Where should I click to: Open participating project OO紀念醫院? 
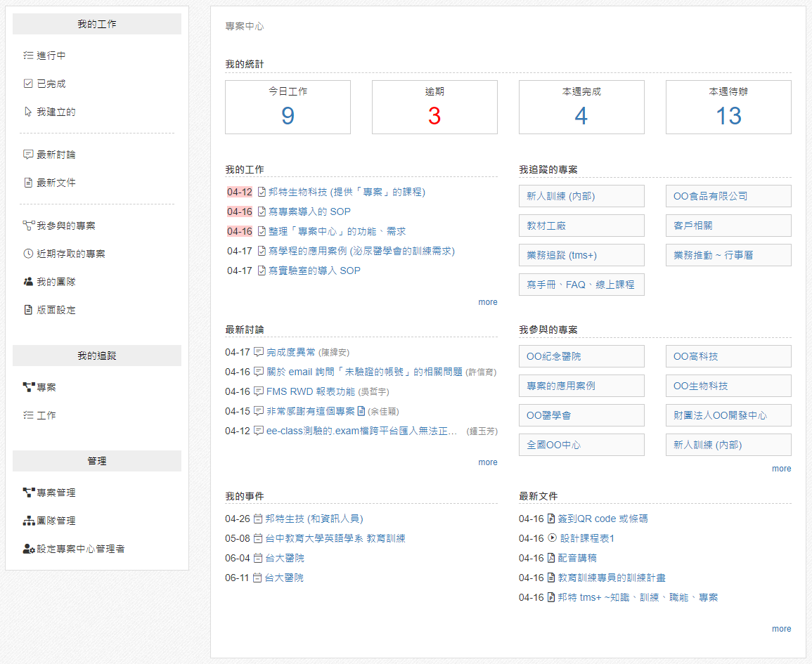581,356
